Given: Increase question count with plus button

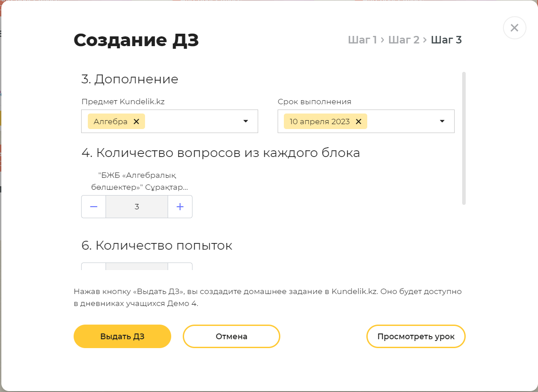Looking at the screenshot, I should [x=180, y=207].
